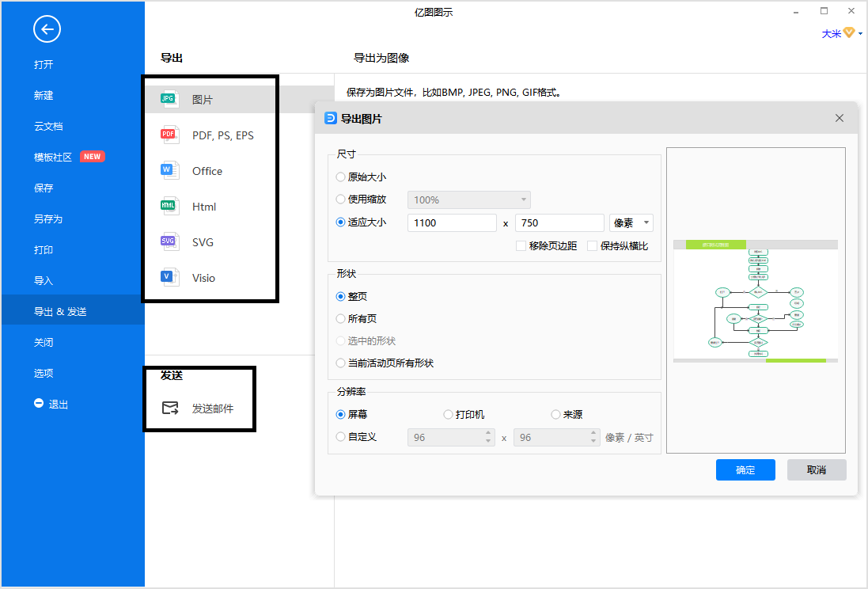Choose 屏幕 resolution option
The width and height of the screenshot is (868, 589).
pyautogui.click(x=340, y=415)
